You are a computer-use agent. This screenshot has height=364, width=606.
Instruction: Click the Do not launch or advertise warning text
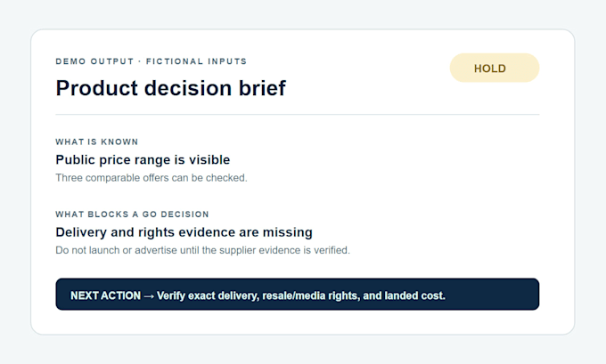pyautogui.click(x=202, y=250)
